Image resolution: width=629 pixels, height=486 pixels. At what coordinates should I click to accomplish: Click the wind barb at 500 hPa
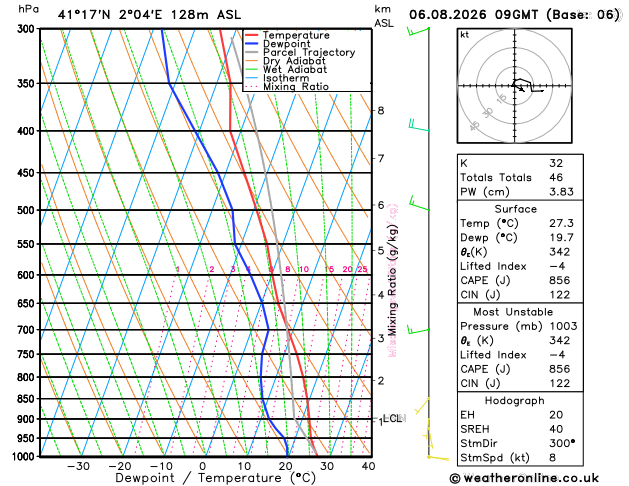tap(419, 203)
